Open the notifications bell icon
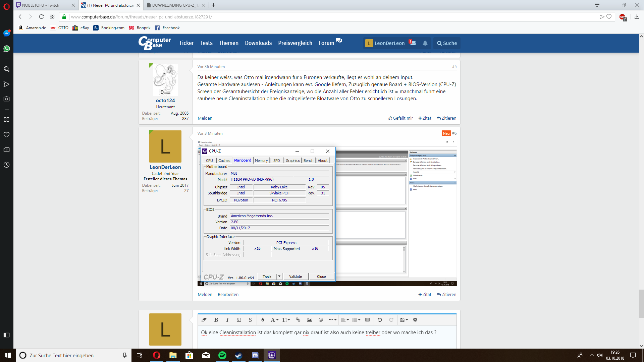 pyautogui.click(x=425, y=43)
